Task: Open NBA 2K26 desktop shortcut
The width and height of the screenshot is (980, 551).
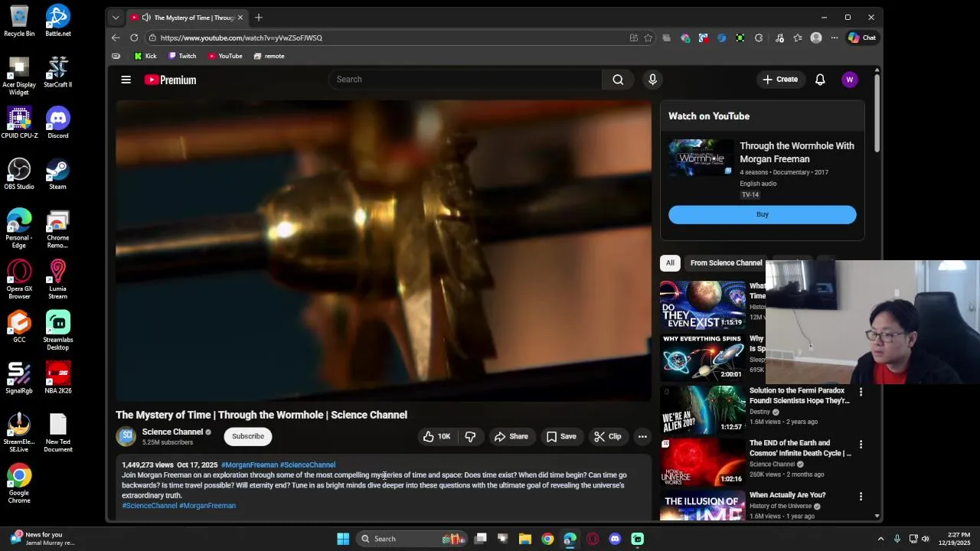Action: (57, 378)
